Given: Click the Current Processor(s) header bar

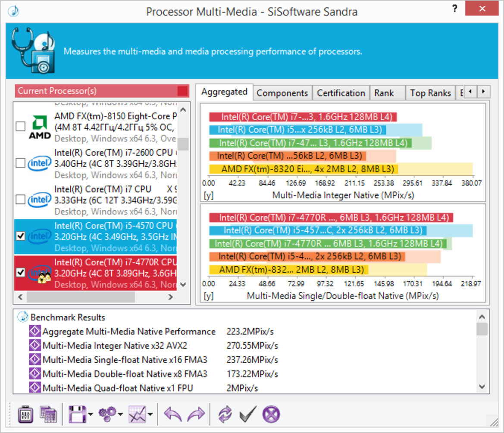Looking at the screenshot, I should click(102, 91).
